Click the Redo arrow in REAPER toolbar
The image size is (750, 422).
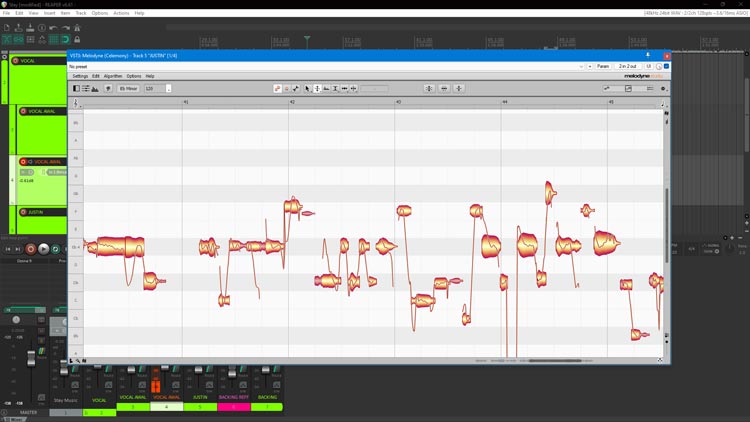(x=66, y=28)
